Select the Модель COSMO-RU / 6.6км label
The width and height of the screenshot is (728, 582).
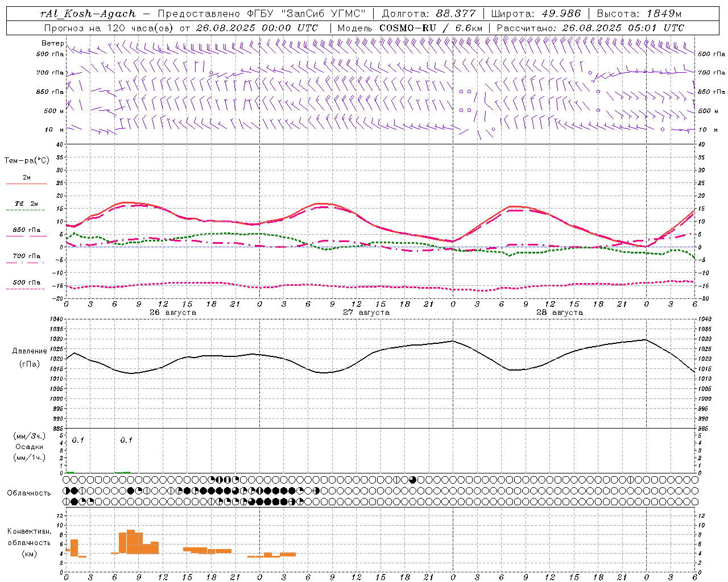point(410,28)
